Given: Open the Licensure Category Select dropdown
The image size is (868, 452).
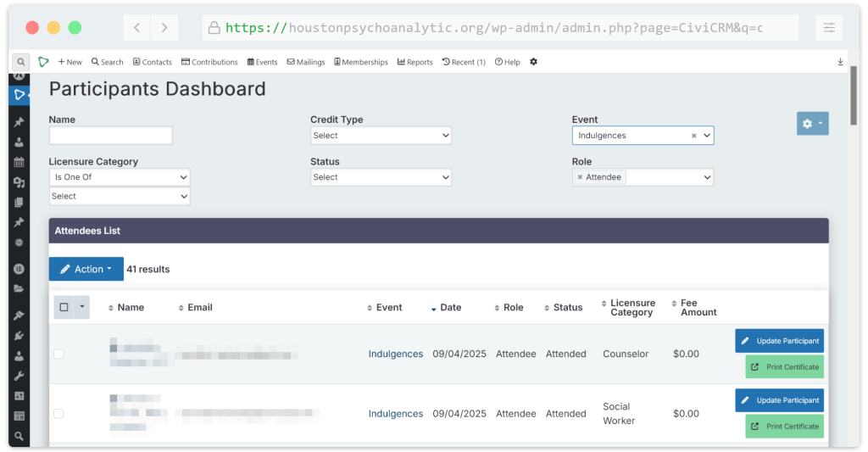Looking at the screenshot, I should [x=120, y=196].
